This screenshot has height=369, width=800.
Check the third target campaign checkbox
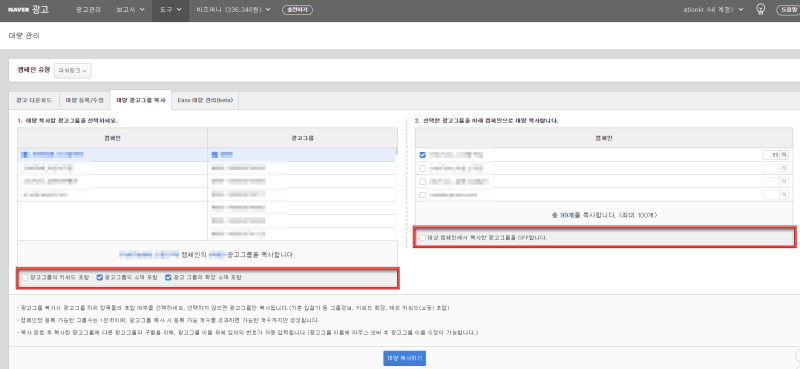pyautogui.click(x=422, y=181)
